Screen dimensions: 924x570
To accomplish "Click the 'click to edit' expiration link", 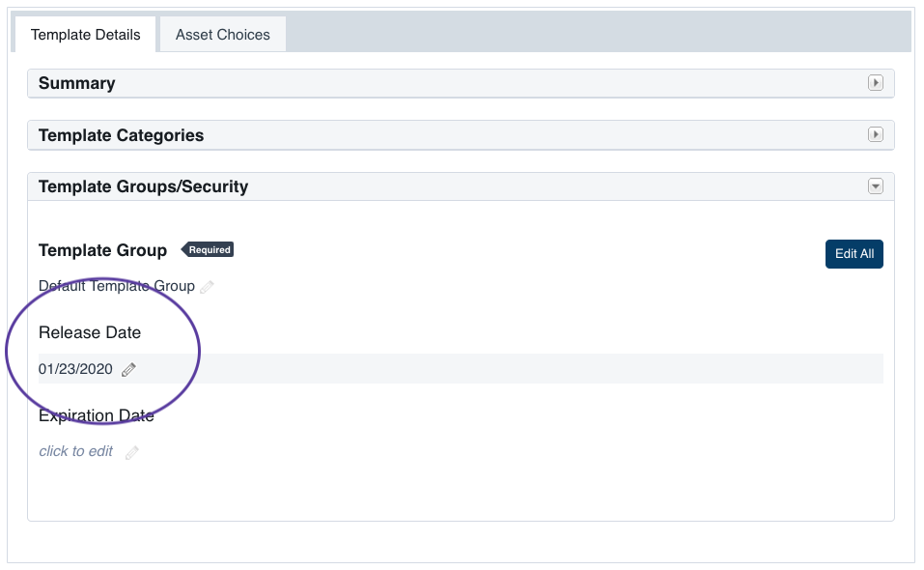I will 76,451.
